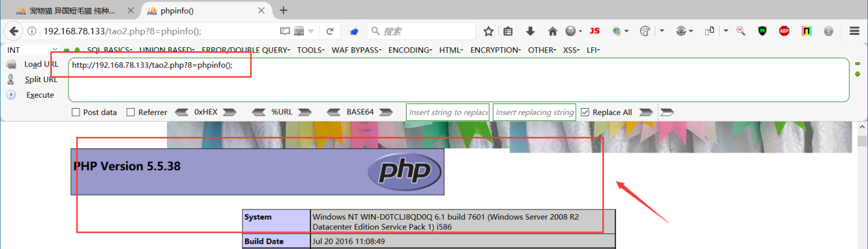
Task: Focus the Insert replacing string field
Action: click(535, 112)
